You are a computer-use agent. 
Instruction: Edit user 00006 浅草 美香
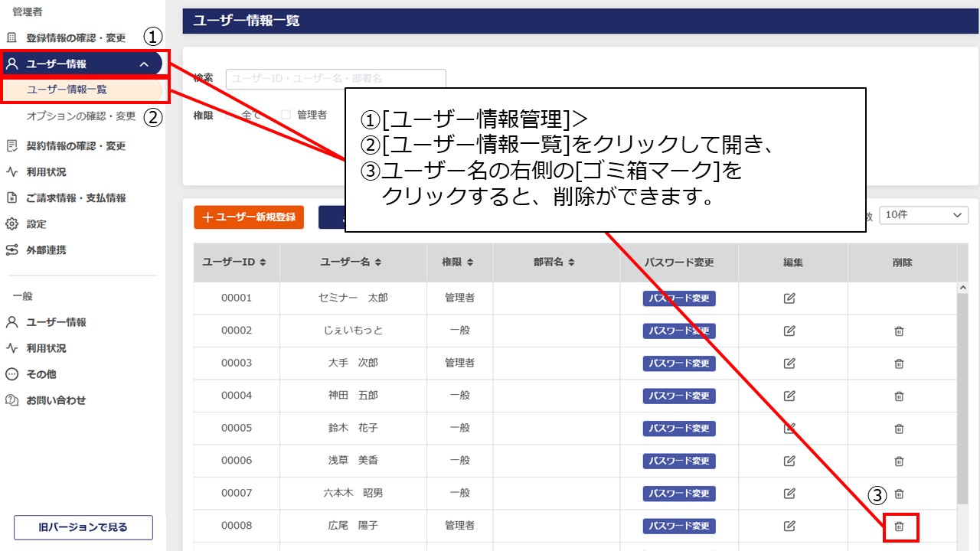click(x=789, y=461)
